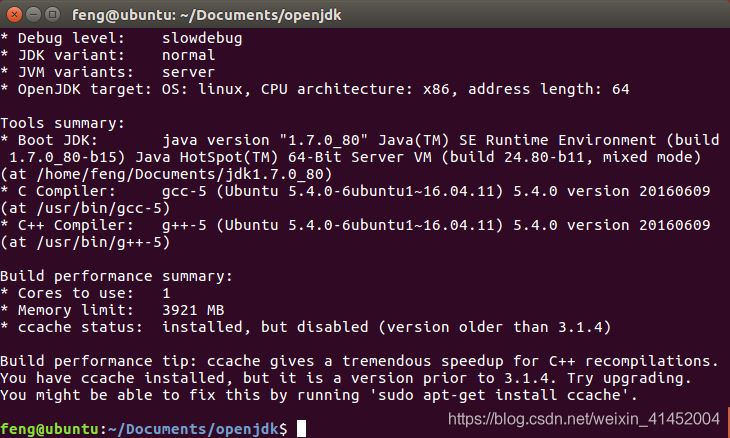Click the 'Build performance summary:' heading line
730x438 pixels.
pos(117,276)
